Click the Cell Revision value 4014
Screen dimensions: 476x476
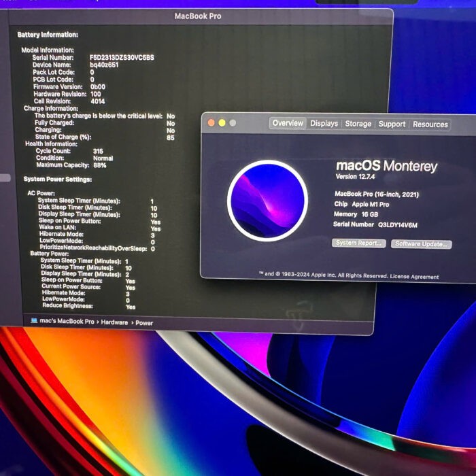(x=98, y=101)
